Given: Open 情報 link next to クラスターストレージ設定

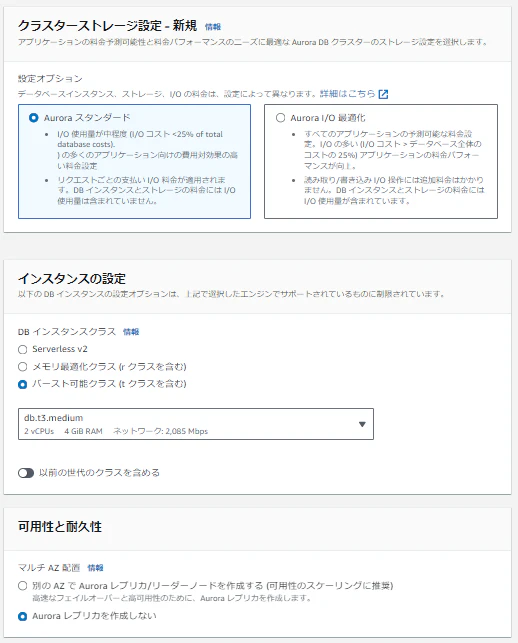Looking at the screenshot, I should 213,27.
